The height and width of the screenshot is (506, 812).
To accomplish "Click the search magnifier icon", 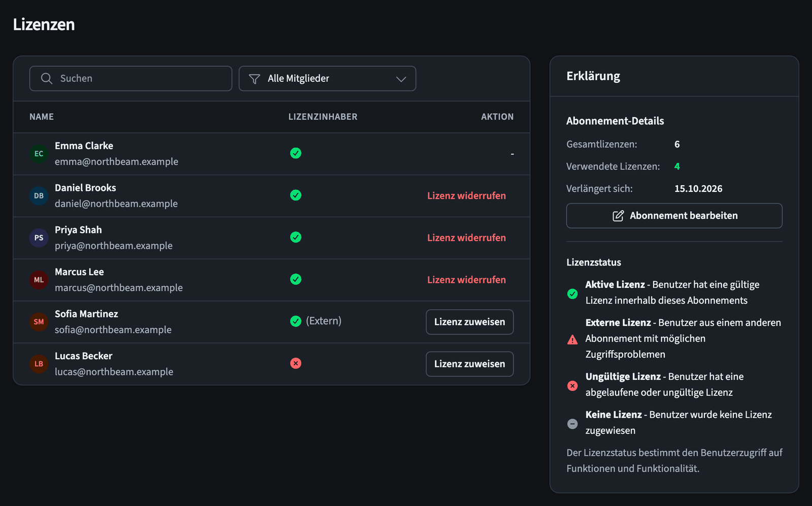I will click(x=46, y=79).
